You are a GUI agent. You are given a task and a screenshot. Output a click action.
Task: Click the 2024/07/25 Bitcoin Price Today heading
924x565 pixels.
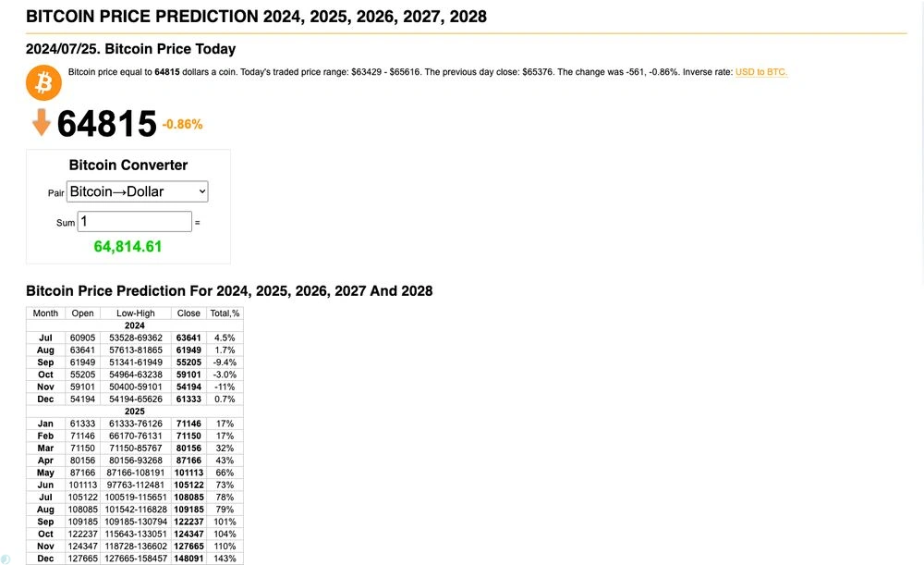coord(130,49)
